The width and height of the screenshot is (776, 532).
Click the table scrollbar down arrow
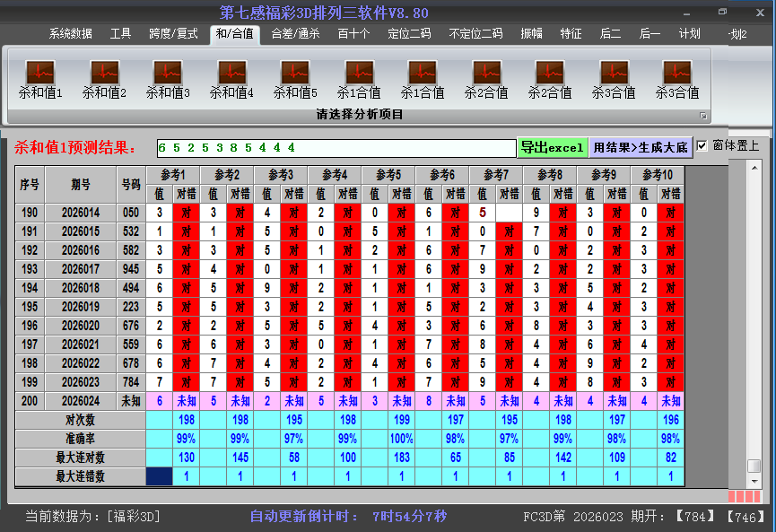coord(754,480)
